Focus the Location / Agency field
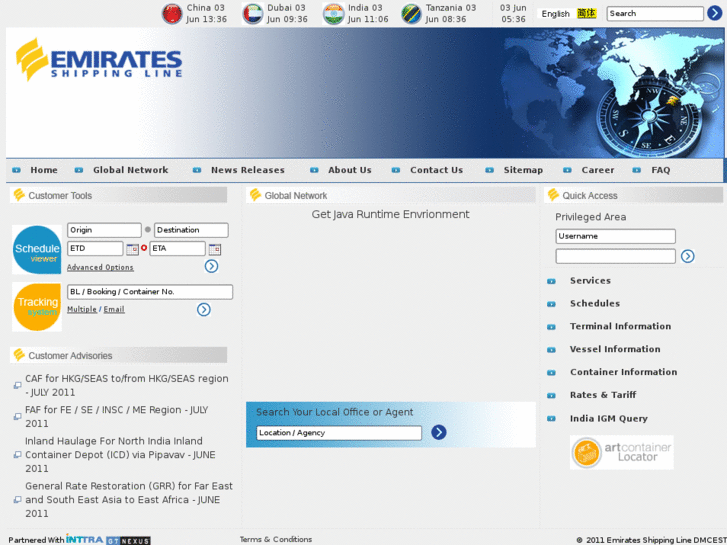The width and height of the screenshot is (727, 545). [339, 433]
